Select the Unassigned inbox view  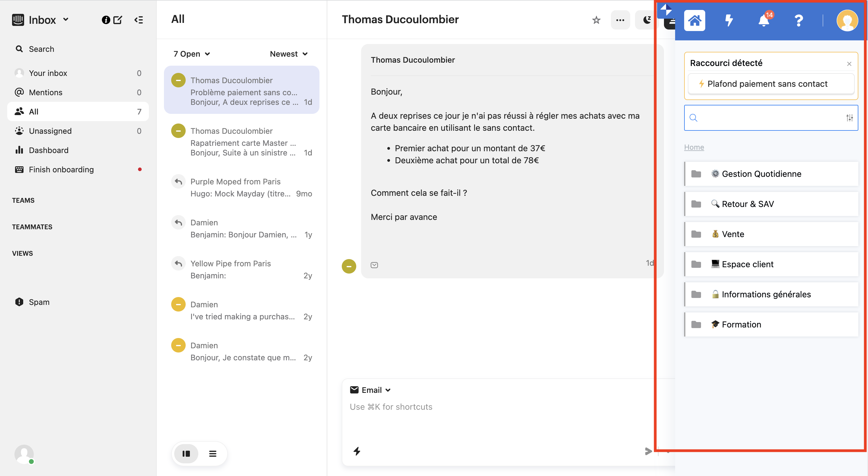(50, 131)
